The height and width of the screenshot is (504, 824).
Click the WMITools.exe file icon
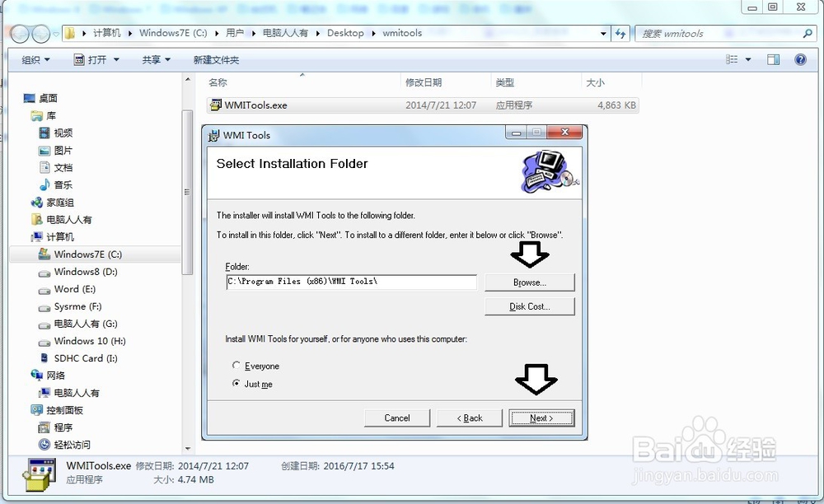215,105
